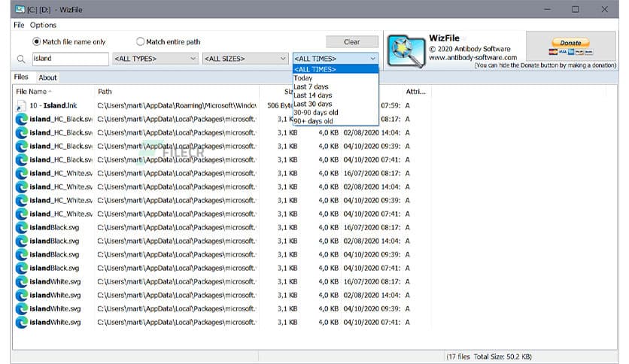The image size is (629, 364).
Task: Open the <ALL TYPES> dropdown
Action: point(156,59)
